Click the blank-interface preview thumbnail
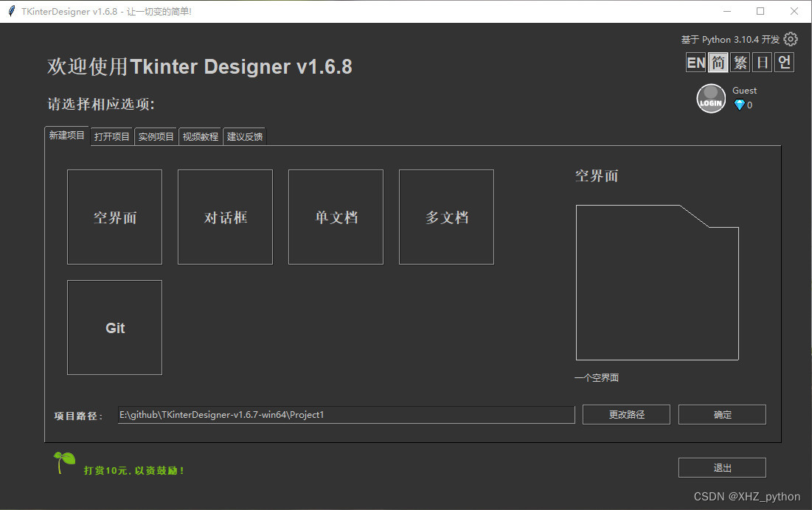 click(657, 282)
